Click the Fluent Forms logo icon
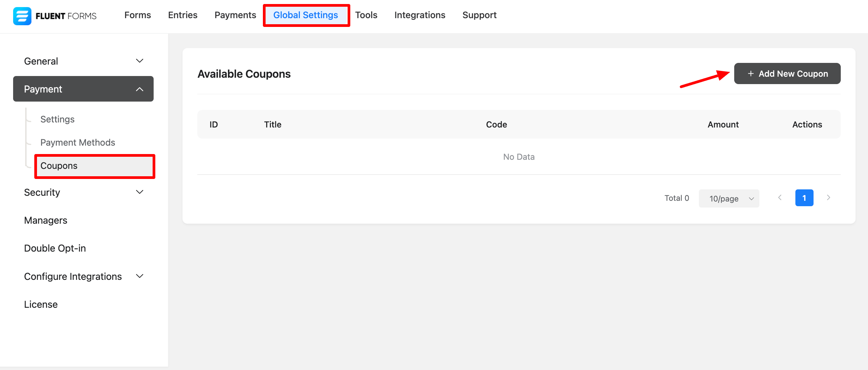 [x=22, y=16]
